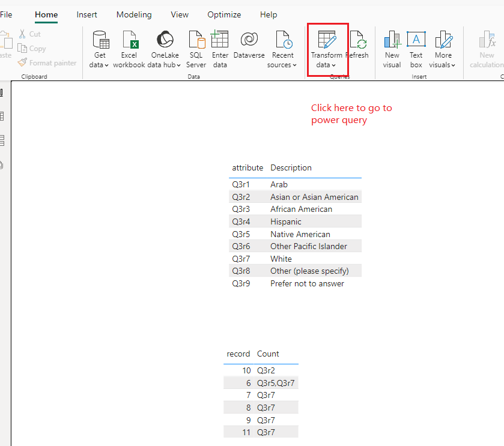Add a Text box
This screenshot has width=504, height=446.
click(416, 49)
